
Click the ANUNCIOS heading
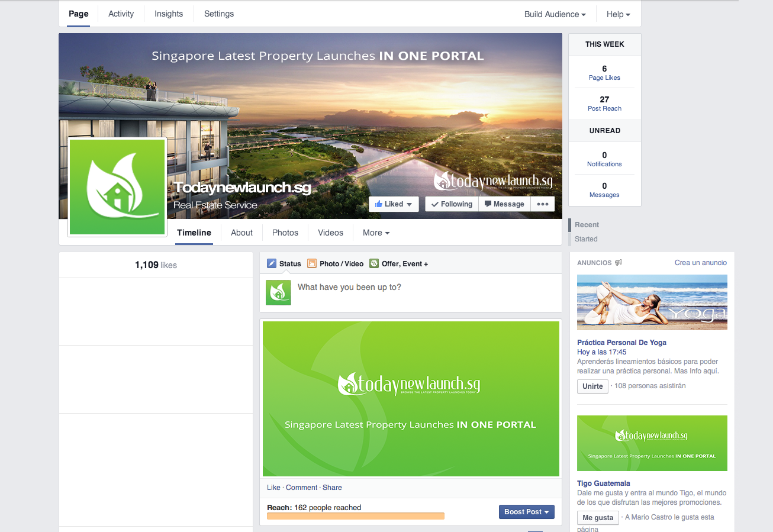pos(595,263)
